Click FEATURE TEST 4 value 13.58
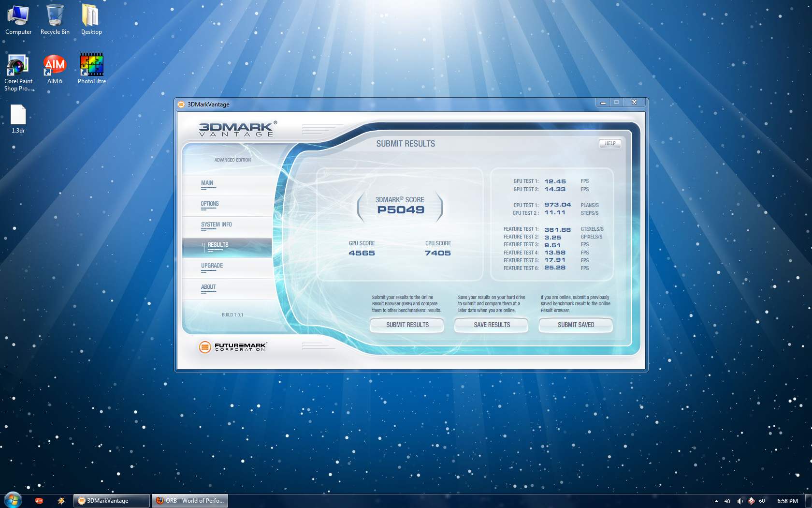 (x=555, y=253)
